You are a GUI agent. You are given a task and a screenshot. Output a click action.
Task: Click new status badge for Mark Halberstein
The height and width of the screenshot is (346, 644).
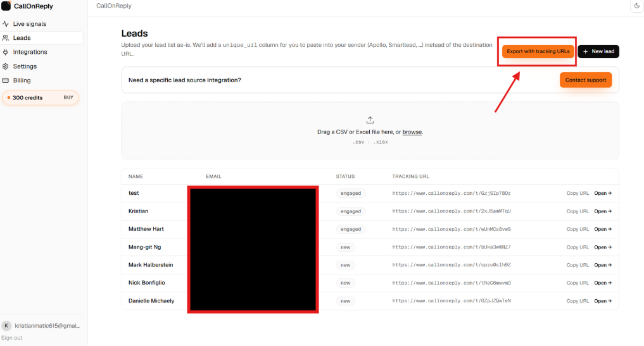[x=345, y=265]
